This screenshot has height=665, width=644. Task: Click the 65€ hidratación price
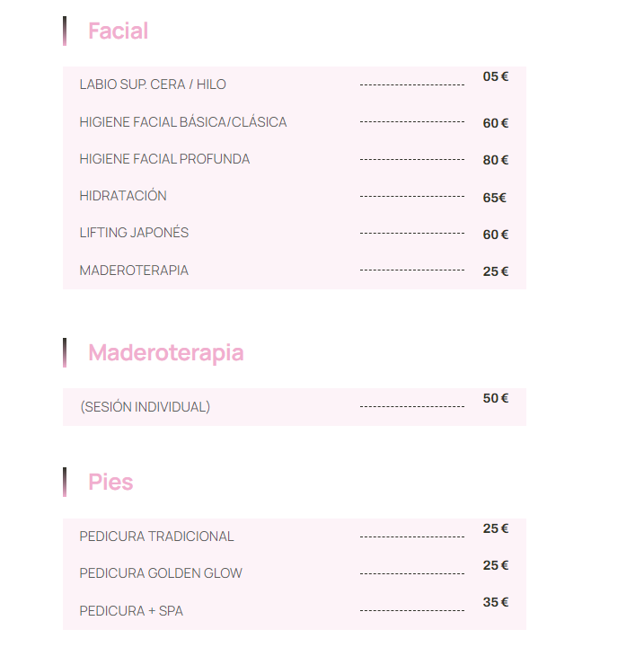click(x=494, y=198)
